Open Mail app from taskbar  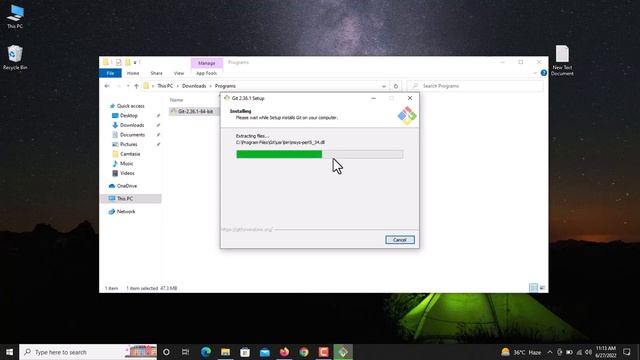coord(264,352)
